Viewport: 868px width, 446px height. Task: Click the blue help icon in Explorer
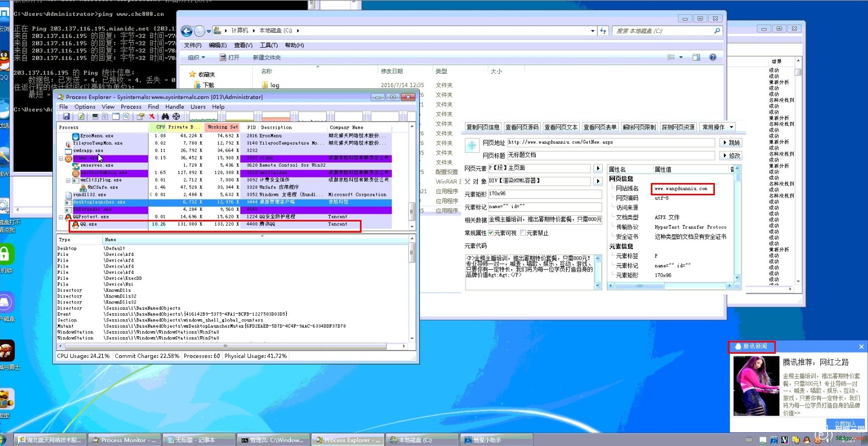point(713,57)
